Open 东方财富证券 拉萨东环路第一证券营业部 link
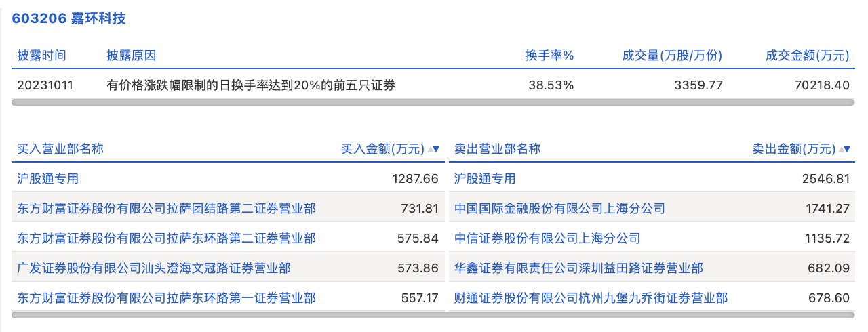Image resolution: width=868 pixels, height=332 pixels. pyautogui.click(x=166, y=298)
